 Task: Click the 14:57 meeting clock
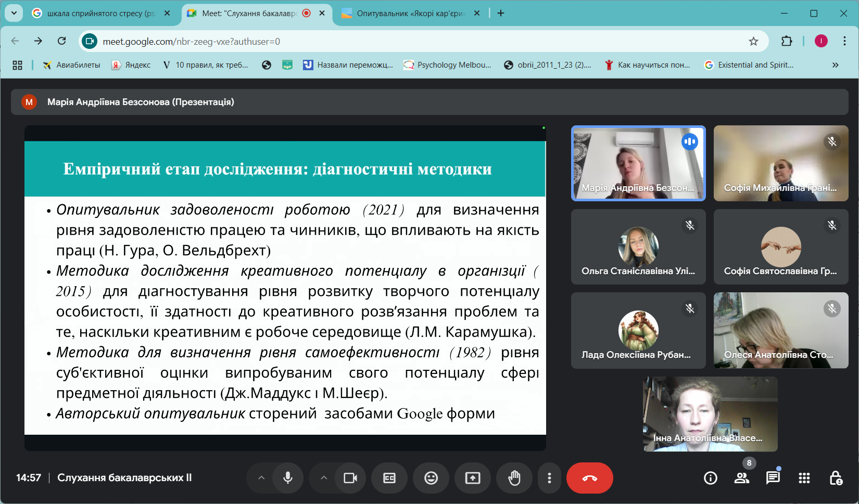click(x=29, y=477)
